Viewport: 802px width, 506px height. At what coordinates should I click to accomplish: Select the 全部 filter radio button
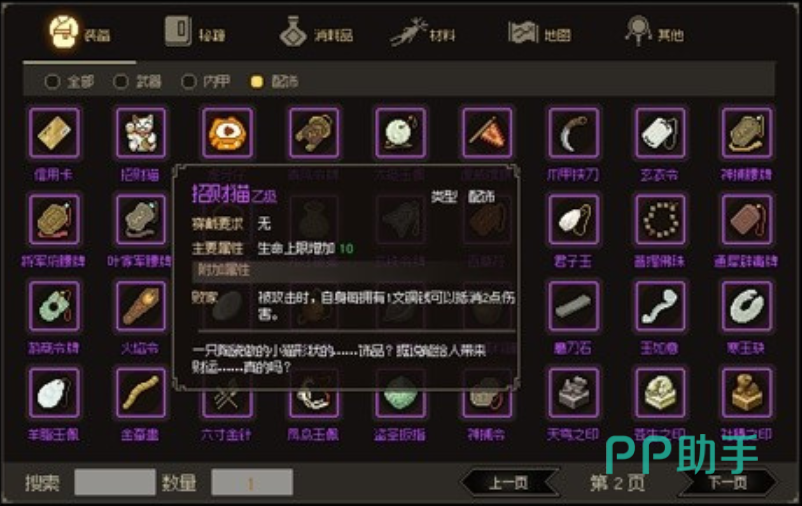tap(52, 81)
